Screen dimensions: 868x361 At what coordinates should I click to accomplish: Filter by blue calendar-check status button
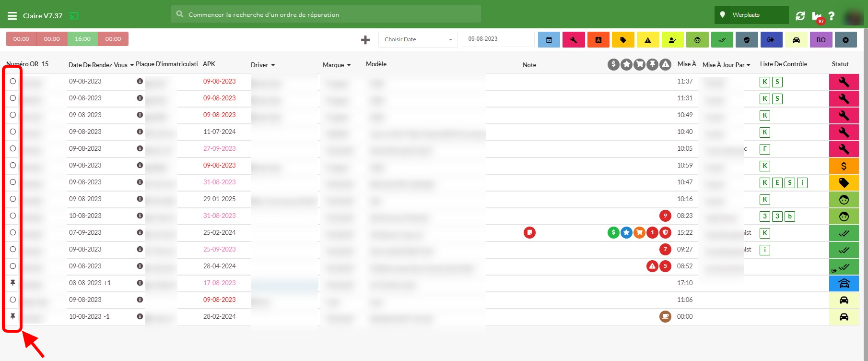549,40
